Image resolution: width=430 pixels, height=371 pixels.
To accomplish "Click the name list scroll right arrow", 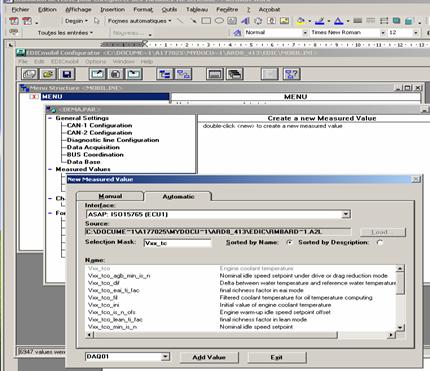I will point(392,335).
